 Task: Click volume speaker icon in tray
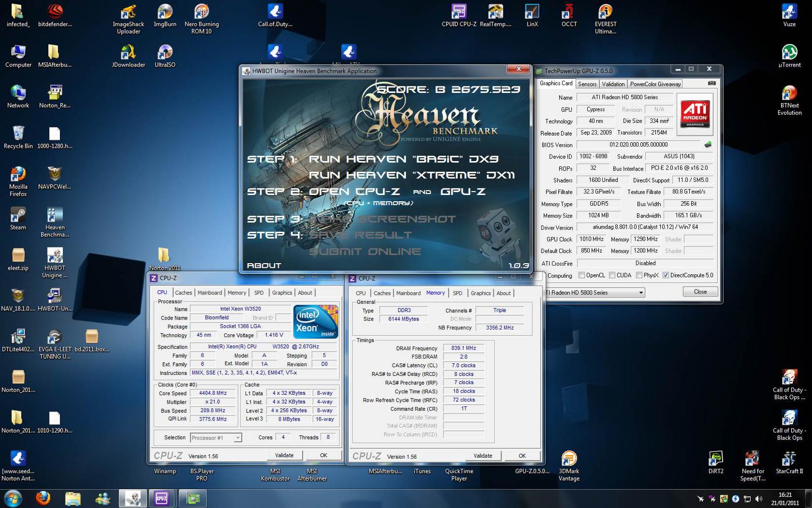759,499
